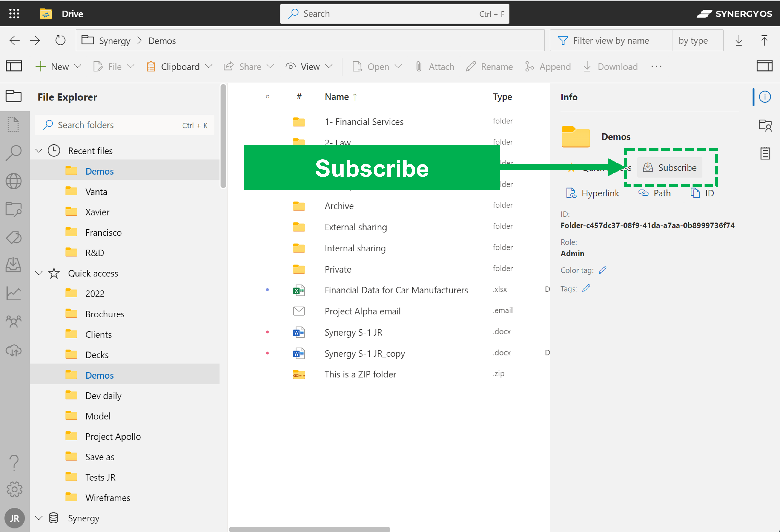This screenshot has height=532, width=780.
Task: Open the folder search sidebar icon
Action: [x=14, y=209]
